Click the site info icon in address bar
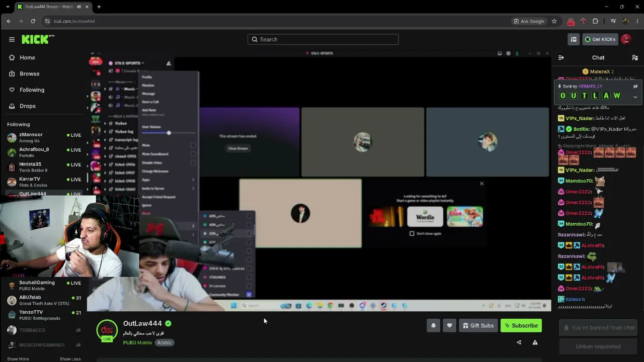The width and height of the screenshot is (644, 362). click(x=47, y=21)
